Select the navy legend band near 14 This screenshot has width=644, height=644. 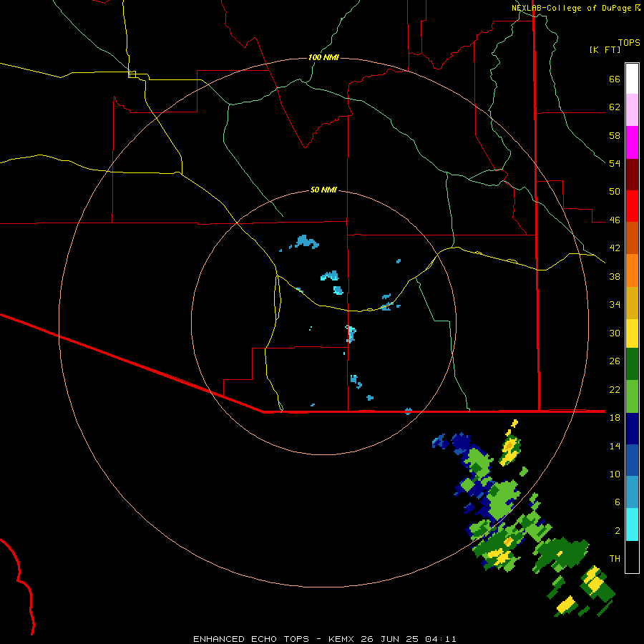pos(632,429)
